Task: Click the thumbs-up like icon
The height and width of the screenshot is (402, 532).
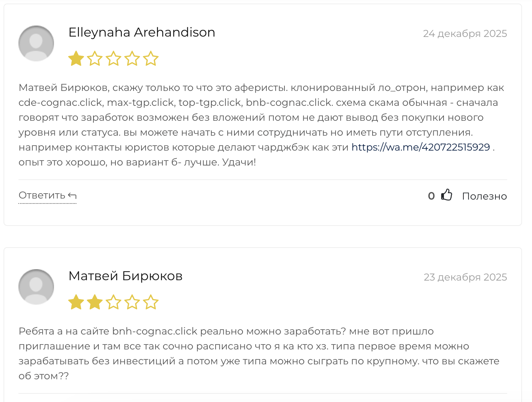Action: pos(446,195)
